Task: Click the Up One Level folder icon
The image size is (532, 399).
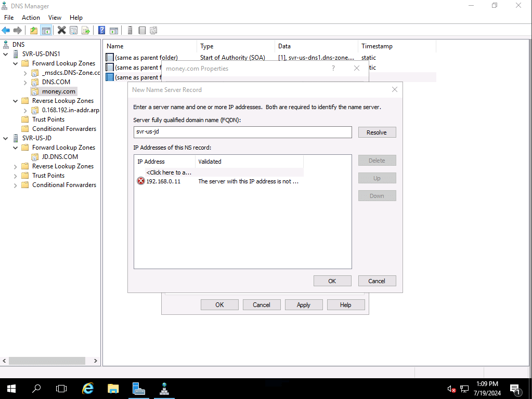Action: 34,30
